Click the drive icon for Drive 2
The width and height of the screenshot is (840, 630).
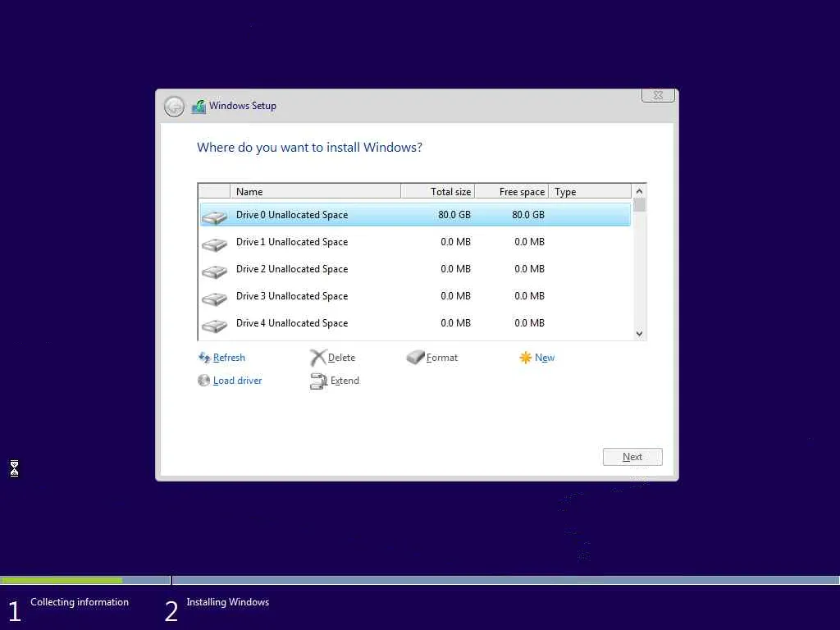(x=215, y=272)
